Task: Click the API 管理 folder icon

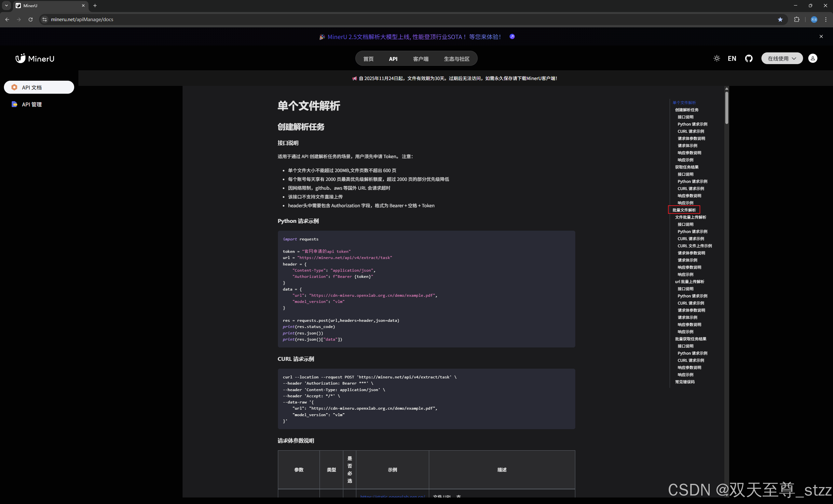Action: click(14, 104)
